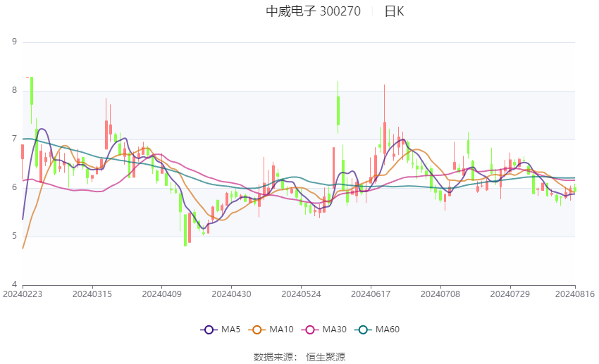Click the data source text 恒生聚源

click(326, 357)
